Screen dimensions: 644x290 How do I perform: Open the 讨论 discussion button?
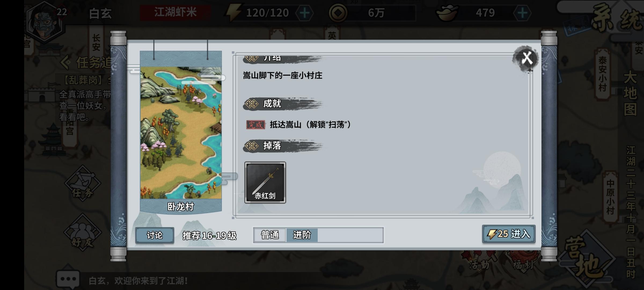[x=155, y=235]
